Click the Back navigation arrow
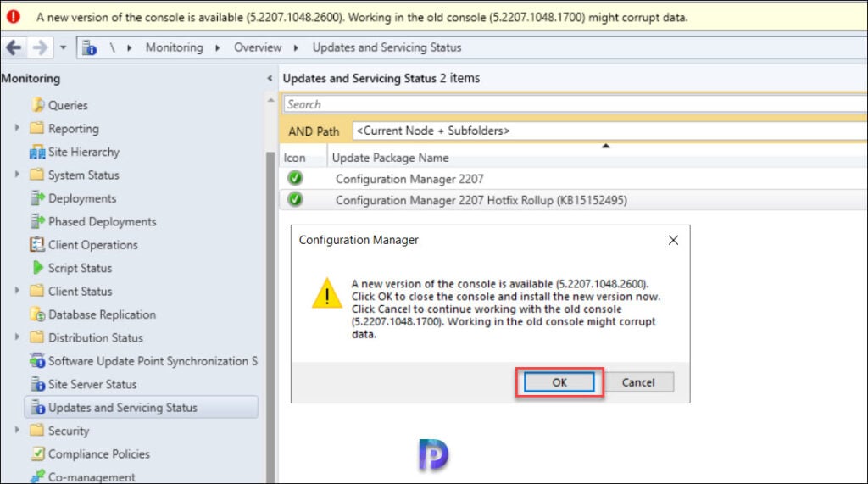Image resolution: width=868 pixels, height=484 pixels. 14,47
